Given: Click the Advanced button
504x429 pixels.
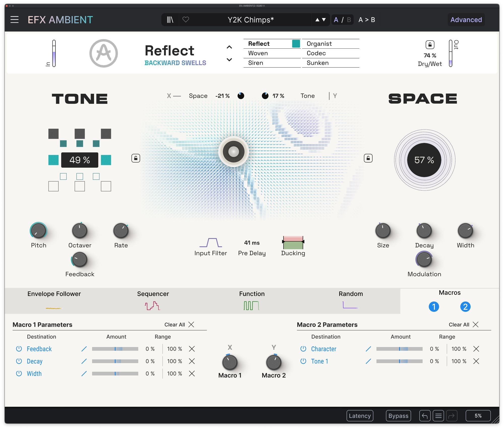Looking at the screenshot, I should [466, 20].
